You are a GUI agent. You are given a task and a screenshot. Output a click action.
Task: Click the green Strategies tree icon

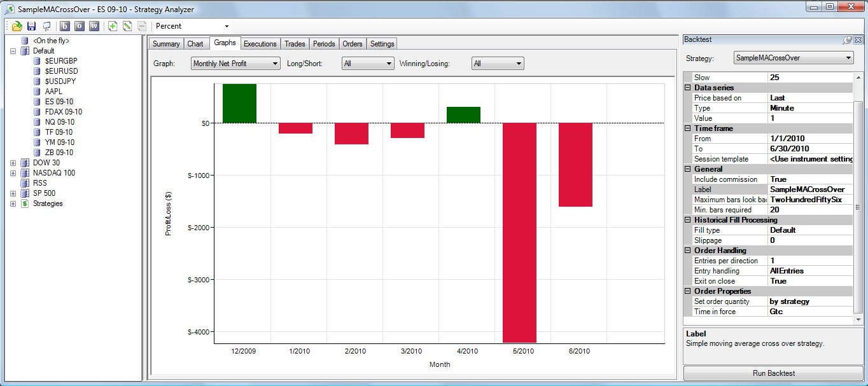25,203
